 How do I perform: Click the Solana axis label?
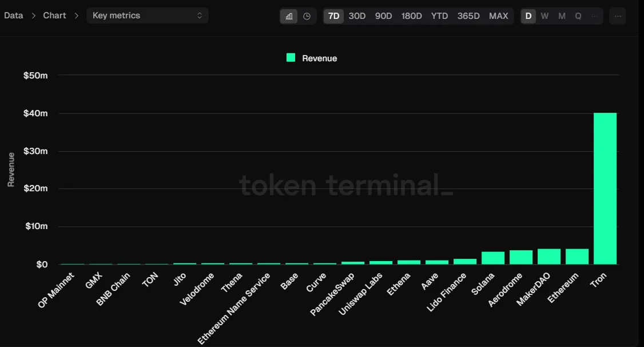click(x=483, y=284)
